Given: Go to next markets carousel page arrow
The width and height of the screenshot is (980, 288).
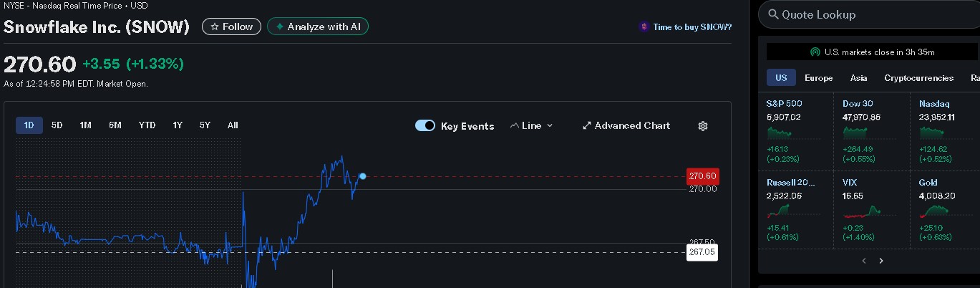Looking at the screenshot, I should pos(881,261).
